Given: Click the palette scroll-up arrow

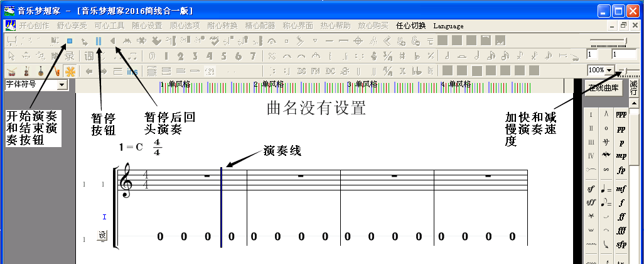Looking at the screenshot, I should tap(634, 103).
